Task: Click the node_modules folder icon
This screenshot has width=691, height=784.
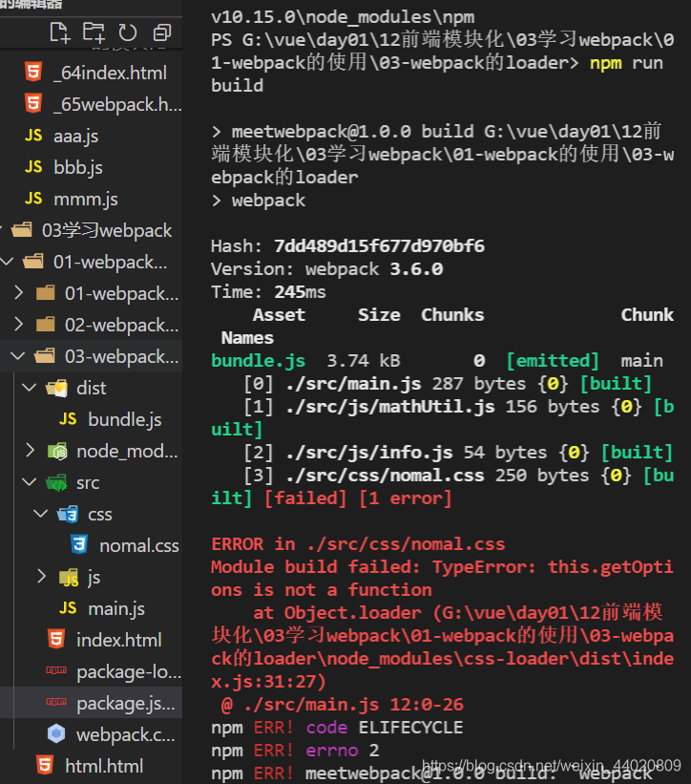Action: point(57,451)
